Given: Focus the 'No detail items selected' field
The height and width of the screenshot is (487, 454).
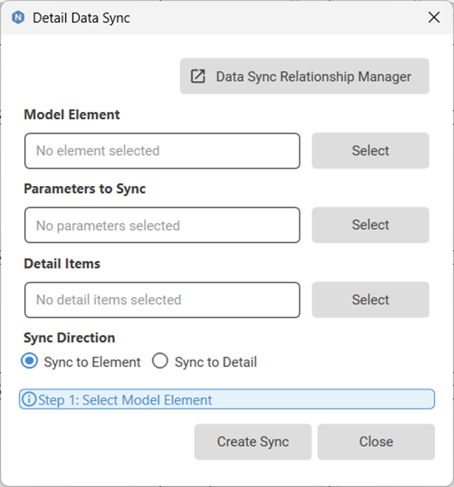Looking at the screenshot, I should click(x=162, y=300).
